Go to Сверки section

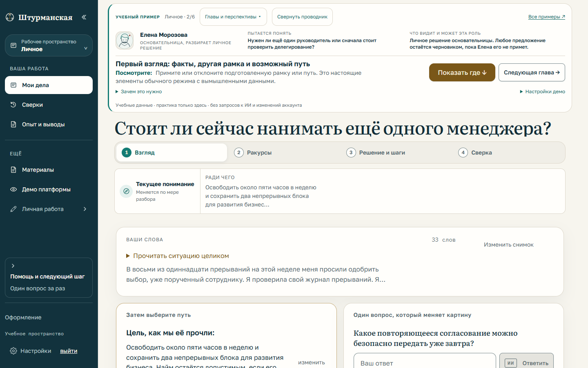(49, 105)
